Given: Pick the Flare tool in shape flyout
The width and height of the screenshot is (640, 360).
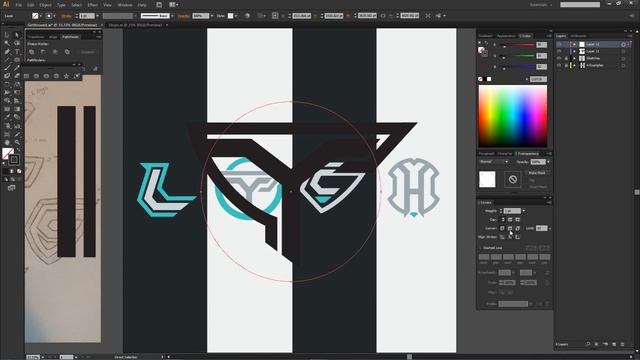Looking at the screenshot, I should coord(76,76).
